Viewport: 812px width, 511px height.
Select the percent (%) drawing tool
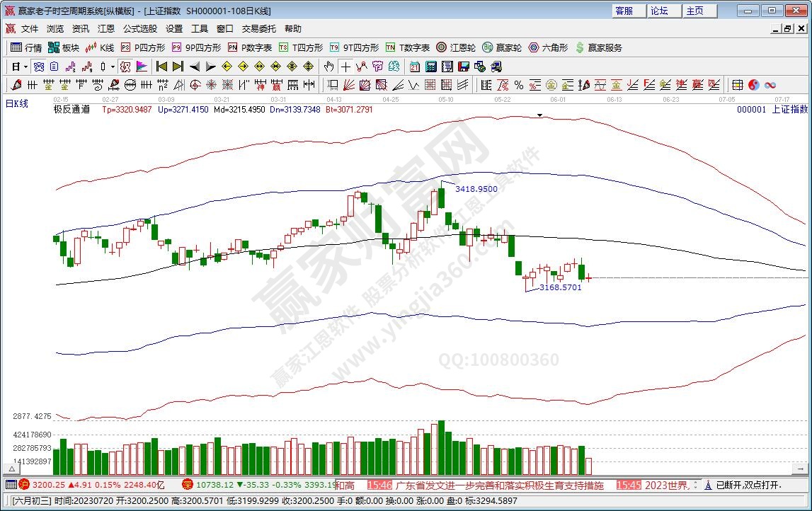click(518, 85)
